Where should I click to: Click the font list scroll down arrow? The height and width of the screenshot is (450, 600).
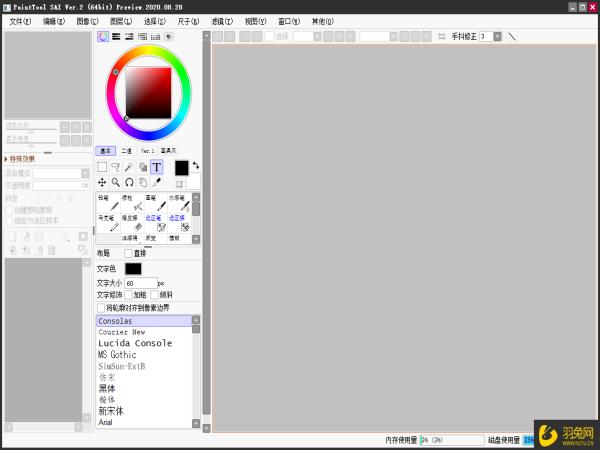pyautogui.click(x=196, y=423)
